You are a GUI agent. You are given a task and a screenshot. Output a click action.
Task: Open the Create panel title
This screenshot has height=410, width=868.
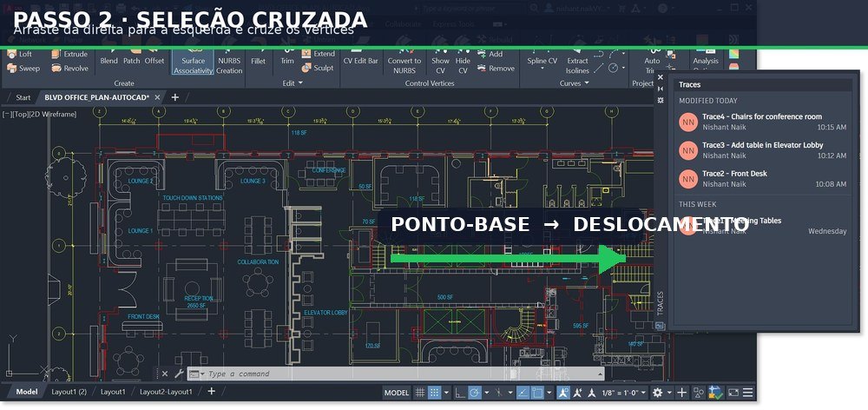pyautogui.click(x=124, y=83)
